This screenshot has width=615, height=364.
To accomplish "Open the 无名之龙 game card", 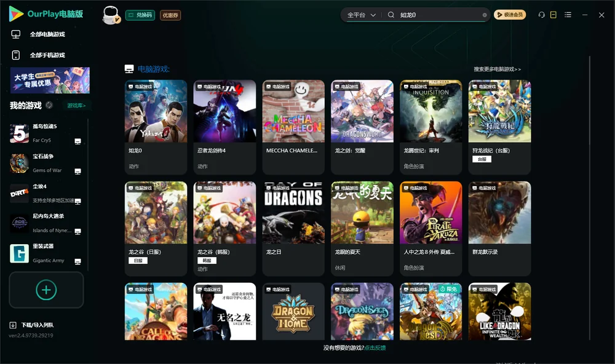I will (x=224, y=312).
